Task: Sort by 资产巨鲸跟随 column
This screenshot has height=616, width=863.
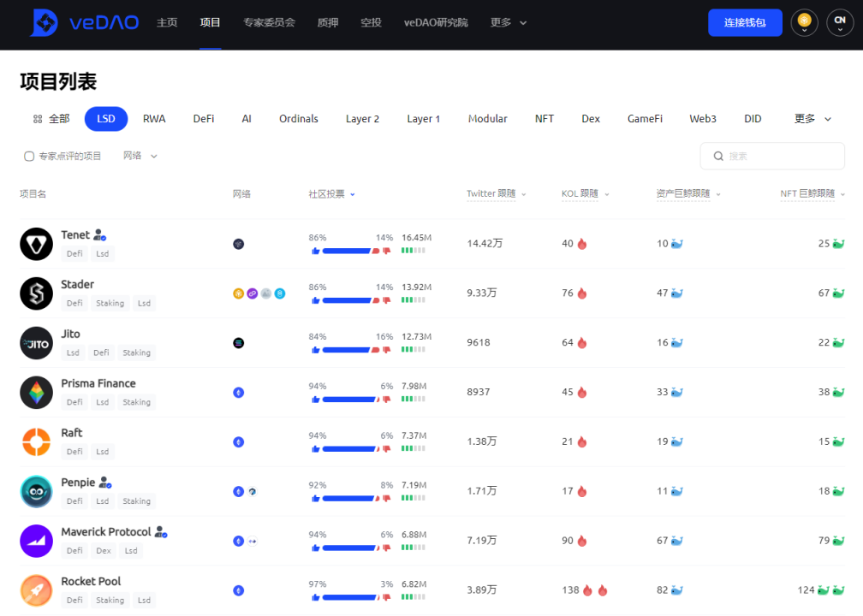Action: coord(688,193)
